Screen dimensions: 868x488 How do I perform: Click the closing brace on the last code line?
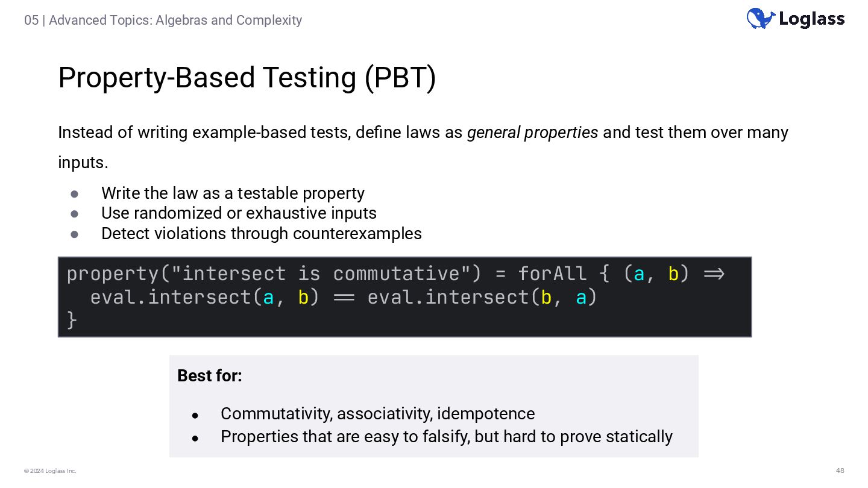click(72, 320)
